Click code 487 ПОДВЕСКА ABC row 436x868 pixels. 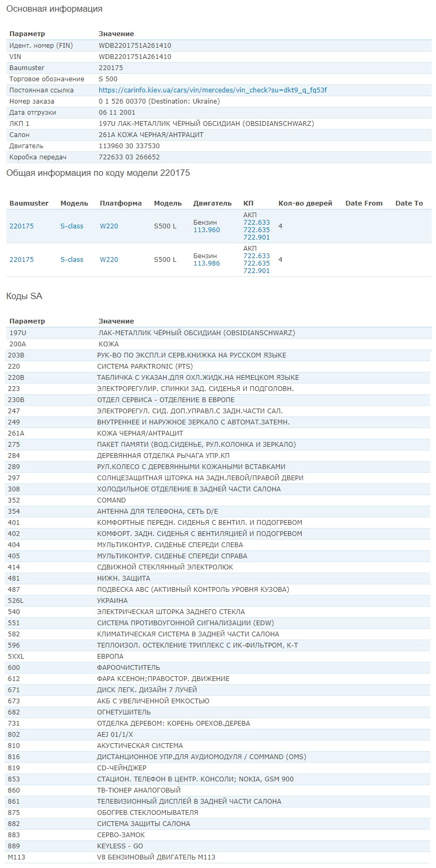(x=218, y=590)
